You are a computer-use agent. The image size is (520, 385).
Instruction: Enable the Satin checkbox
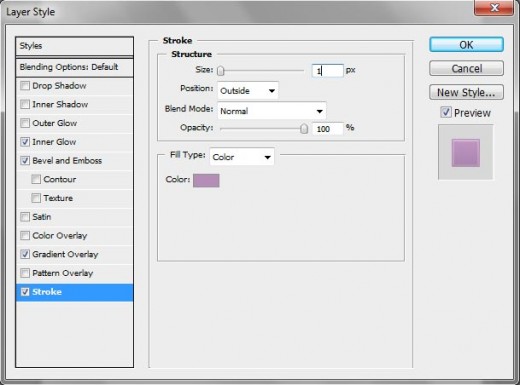click(25, 217)
